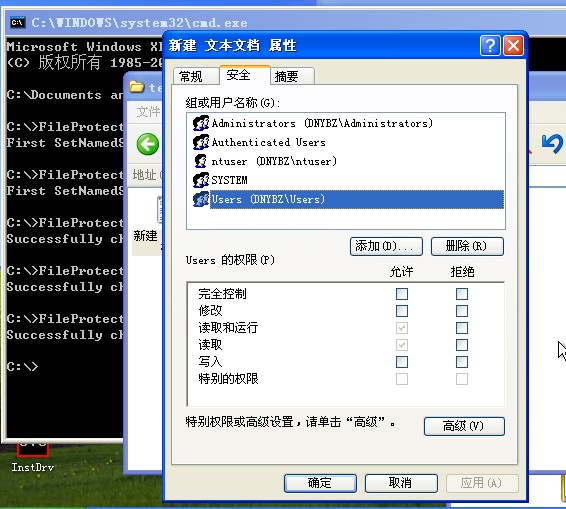Viewport: 566px width, 509px height.
Task: Deny 读取和运行 (Read & Execute) checkbox
Action: tap(462, 328)
